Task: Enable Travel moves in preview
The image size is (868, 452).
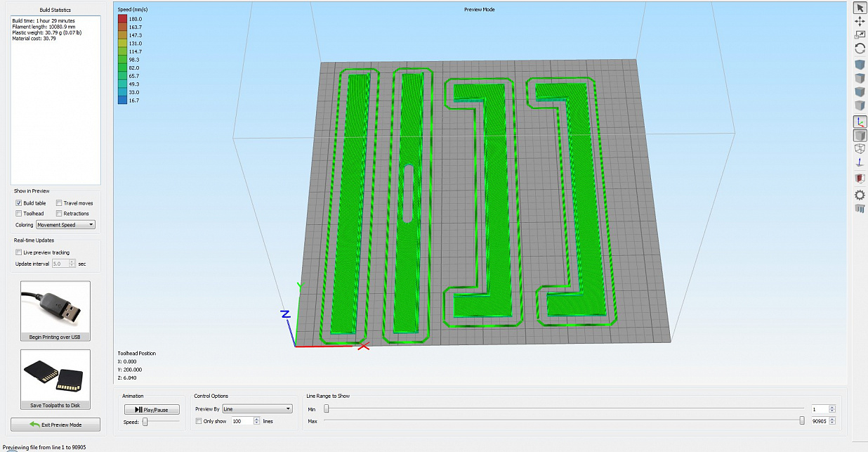Action: coord(60,203)
